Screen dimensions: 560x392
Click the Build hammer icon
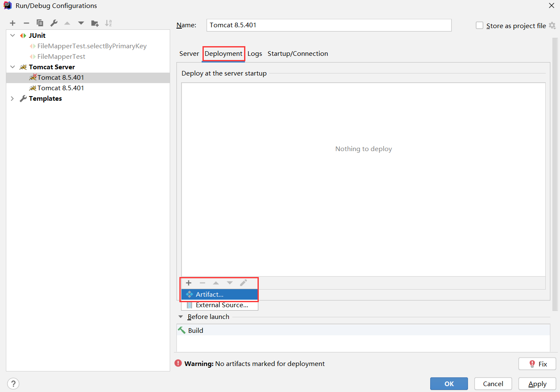(182, 330)
